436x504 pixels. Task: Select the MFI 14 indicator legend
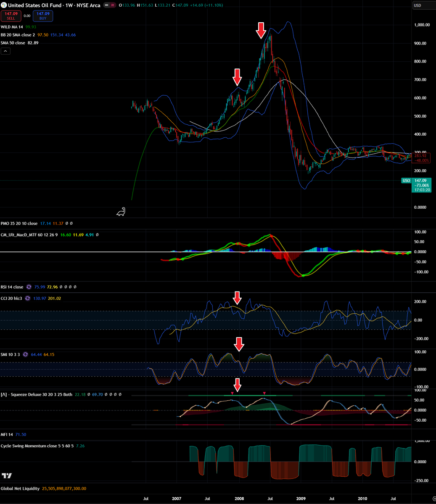coord(7,434)
